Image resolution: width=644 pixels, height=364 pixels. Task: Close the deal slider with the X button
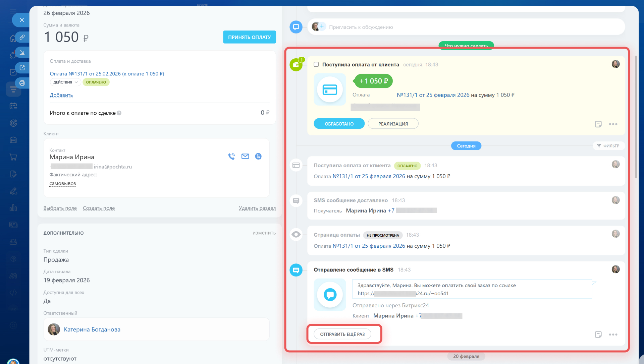22,20
